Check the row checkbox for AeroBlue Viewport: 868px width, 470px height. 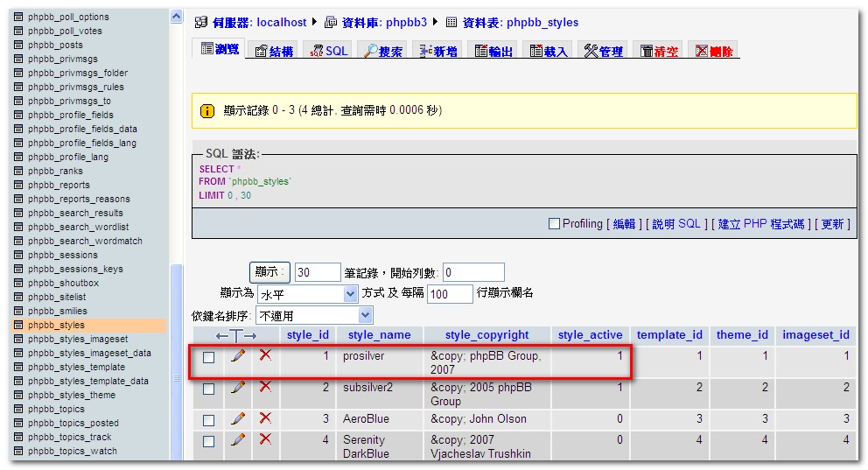pos(209,421)
